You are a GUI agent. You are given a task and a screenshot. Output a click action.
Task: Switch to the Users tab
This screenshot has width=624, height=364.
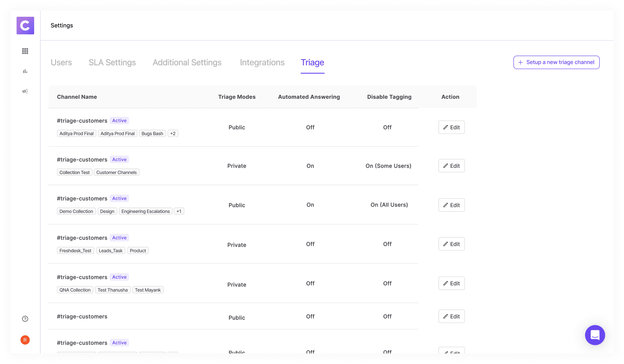[x=61, y=62]
